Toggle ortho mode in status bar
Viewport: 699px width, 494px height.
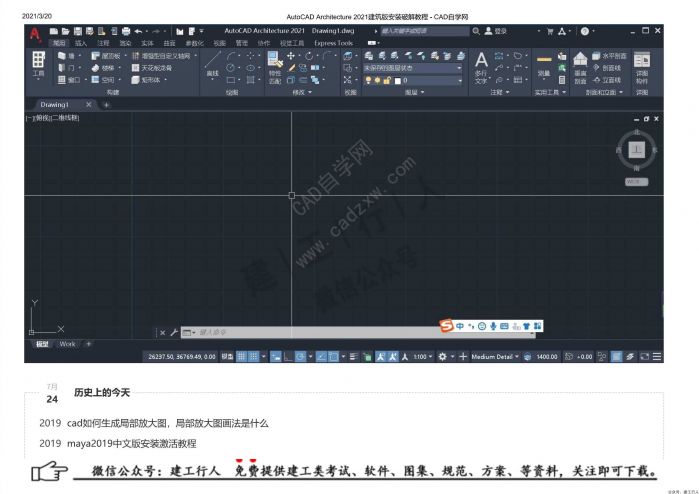[x=288, y=357]
